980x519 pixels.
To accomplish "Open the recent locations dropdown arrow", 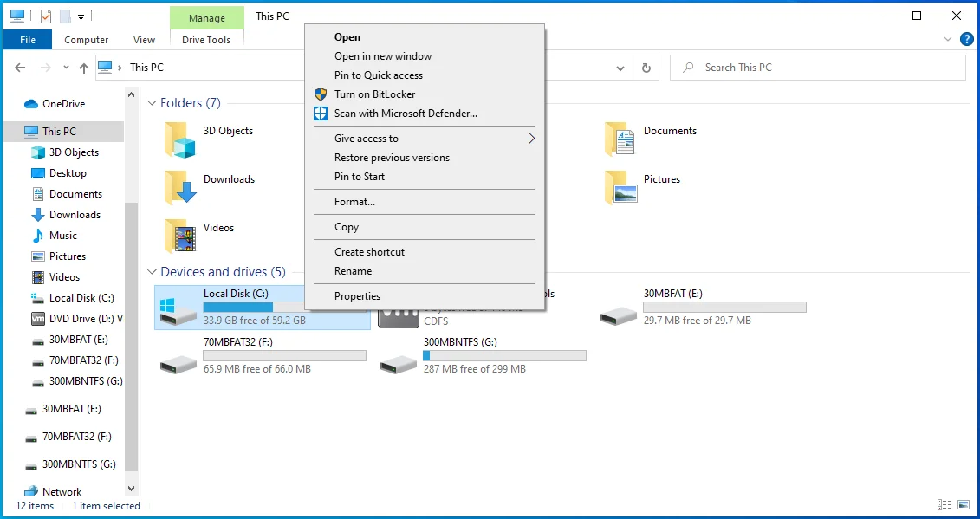I will coord(66,68).
